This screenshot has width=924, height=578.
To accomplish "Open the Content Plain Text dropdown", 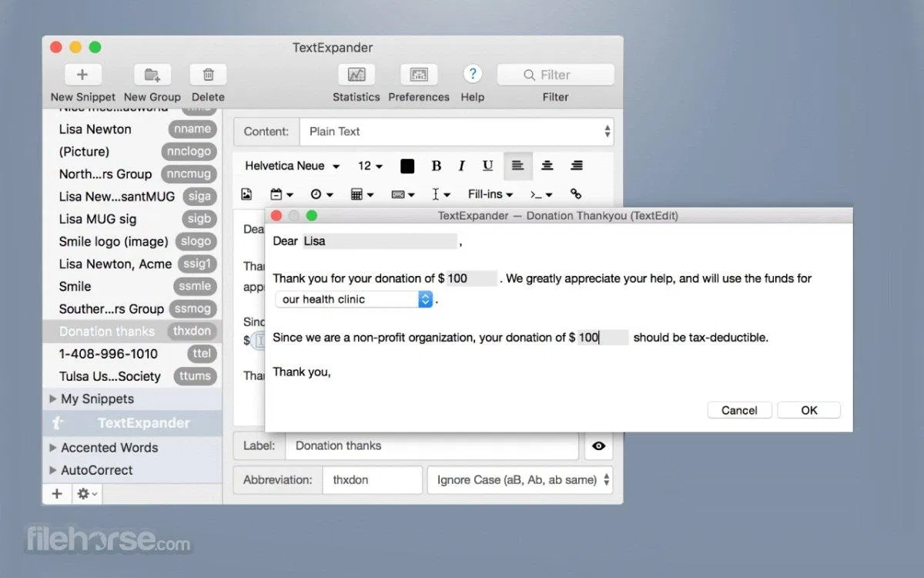I will [x=457, y=131].
